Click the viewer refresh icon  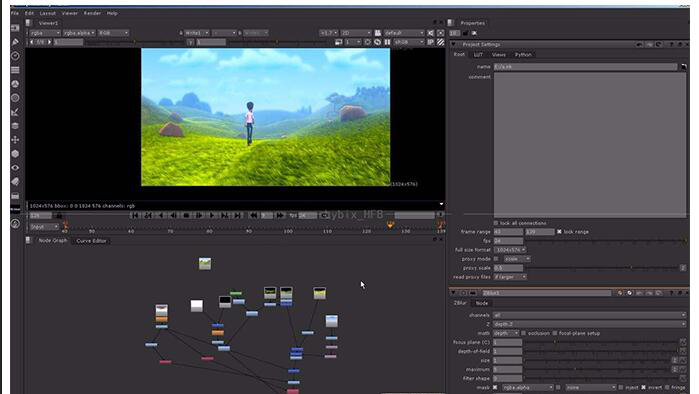pos(377,42)
